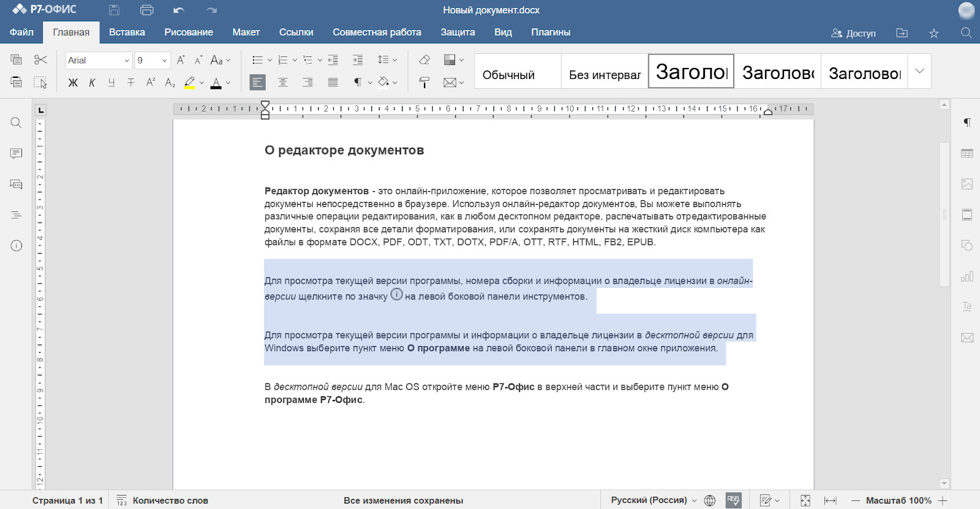Switch to the Ссылки tab

point(296,32)
